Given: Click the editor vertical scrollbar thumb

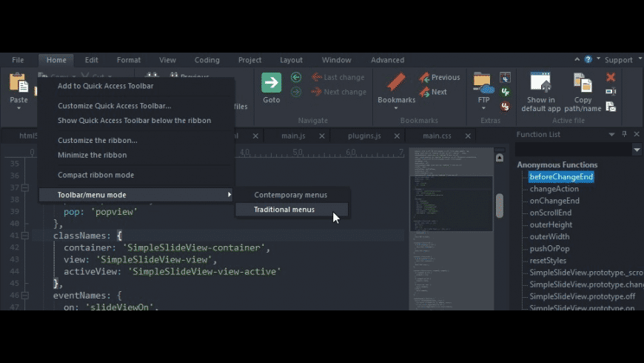Looking at the screenshot, I should (x=500, y=205).
